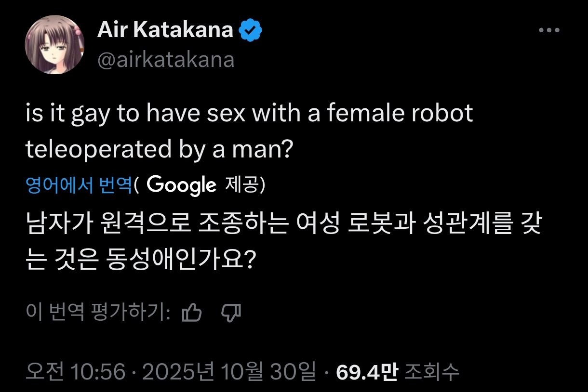The height and width of the screenshot is (392, 588).
Task: Click the '영어에서 번역' link
Action: 79,185
